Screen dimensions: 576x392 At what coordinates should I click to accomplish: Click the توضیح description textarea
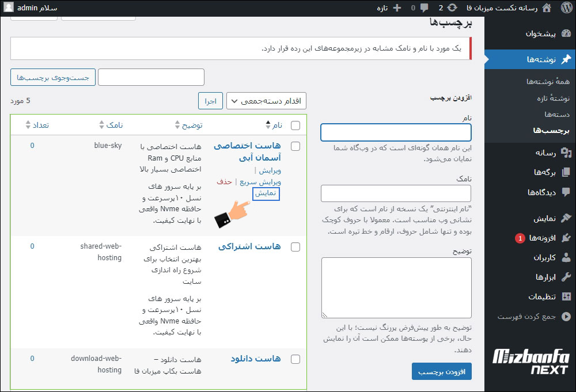point(396,288)
